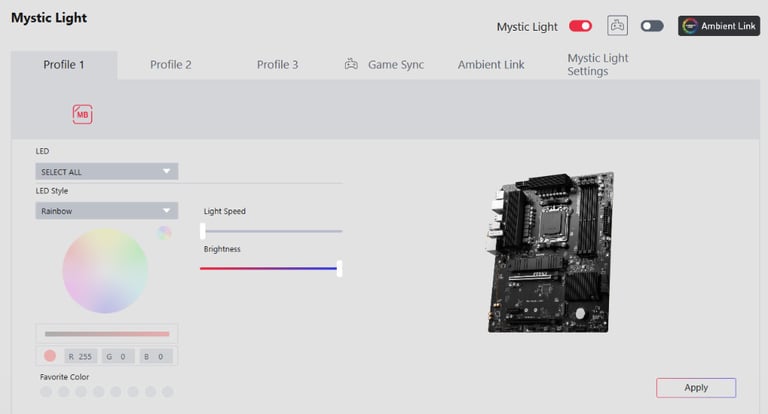Screen dimensions: 768x414
Task: Click the Light Speed label
Action: point(224,211)
